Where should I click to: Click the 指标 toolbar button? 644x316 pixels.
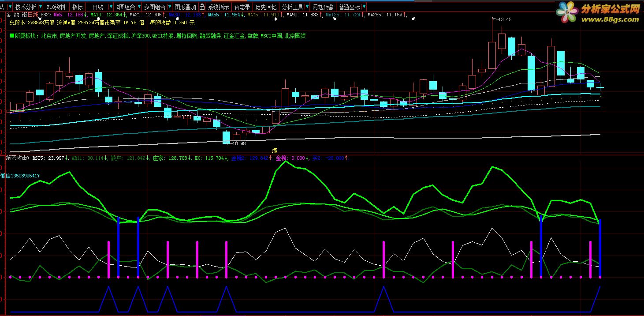click(77, 7)
